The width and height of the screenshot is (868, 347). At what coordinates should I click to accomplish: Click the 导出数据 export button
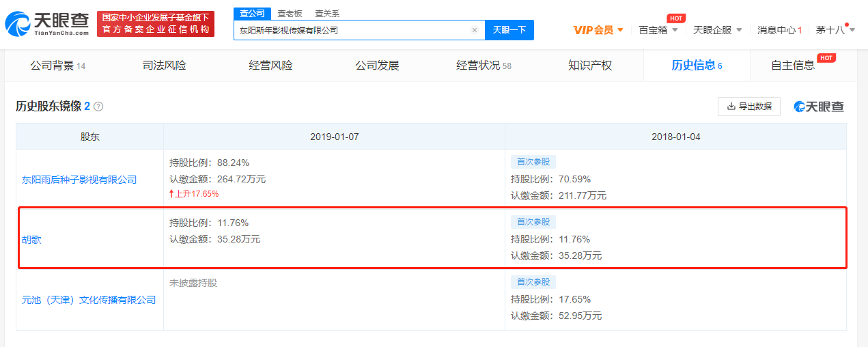coord(749,107)
